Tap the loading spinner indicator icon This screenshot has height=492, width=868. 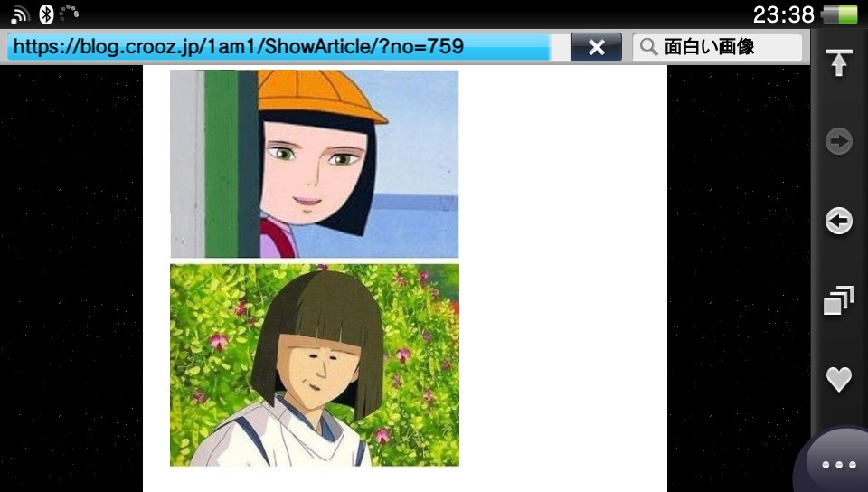click(x=70, y=13)
